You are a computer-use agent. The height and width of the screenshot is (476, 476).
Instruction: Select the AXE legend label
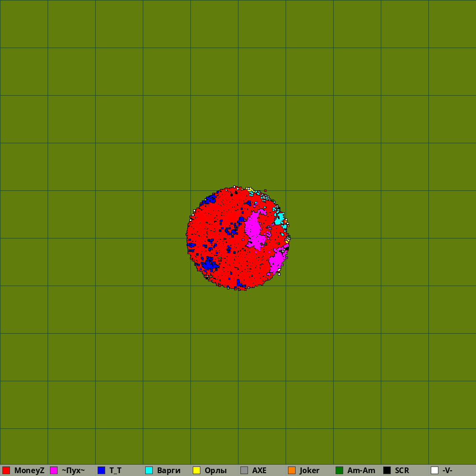click(259, 471)
